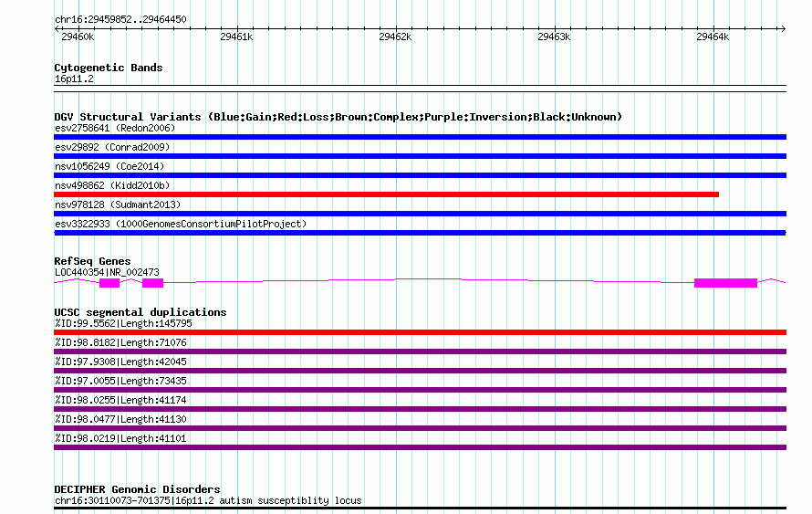Image resolution: width=812 pixels, height=514 pixels.
Task: Select the red loss bar under nsv498862
Action: (x=386, y=194)
